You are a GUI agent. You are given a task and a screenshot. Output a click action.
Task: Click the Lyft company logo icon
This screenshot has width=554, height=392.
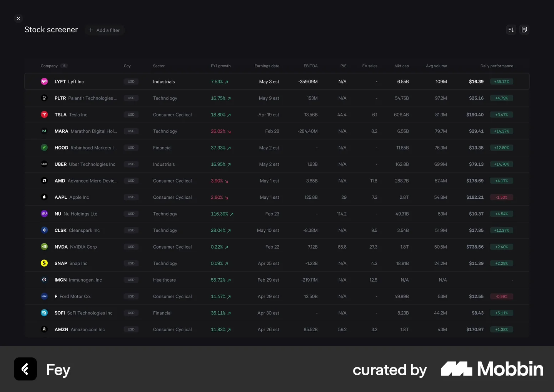point(44,81)
